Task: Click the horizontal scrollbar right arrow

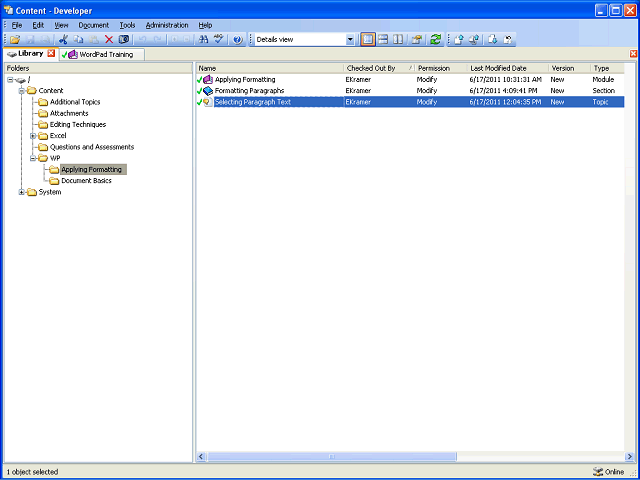Action: pos(629,456)
